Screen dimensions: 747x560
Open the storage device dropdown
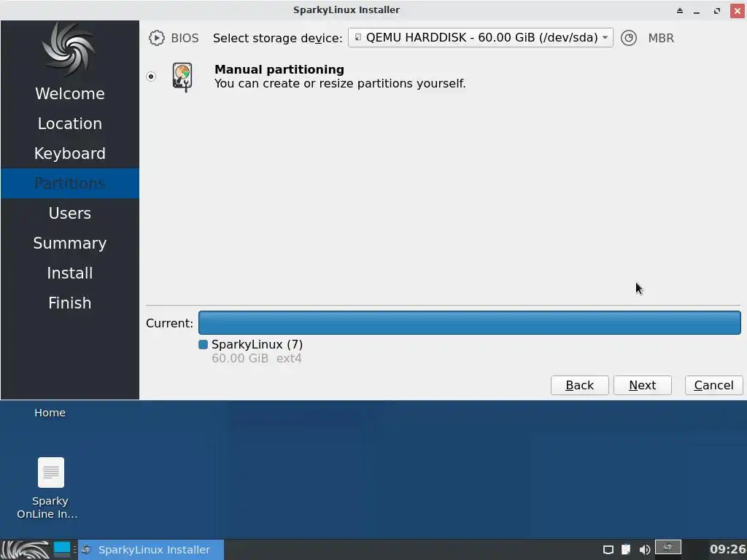tap(480, 38)
